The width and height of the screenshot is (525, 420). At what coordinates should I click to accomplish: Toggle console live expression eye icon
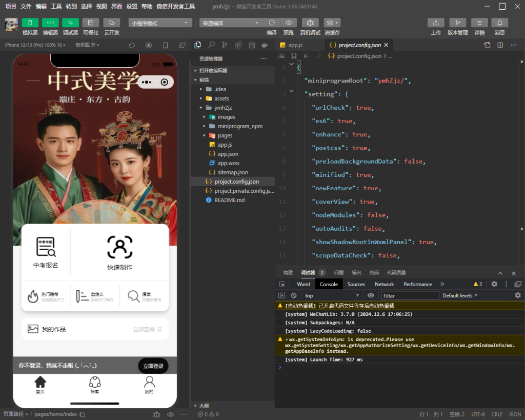pos(371,295)
